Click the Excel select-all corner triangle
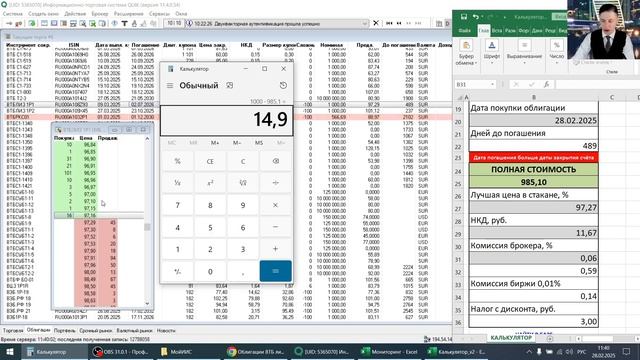Image resolution: width=640 pixels, height=360 pixels. (x=460, y=98)
